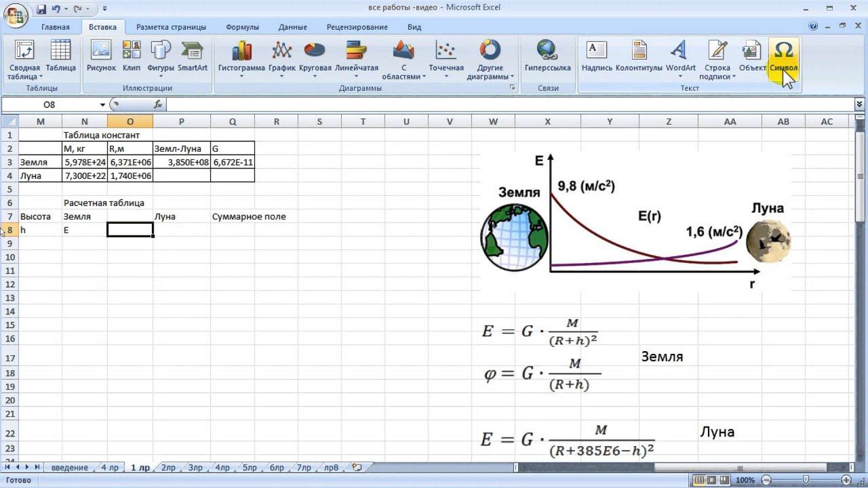Insert an Объект
The width and height of the screenshot is (868, 488).
tap(752, 56)
